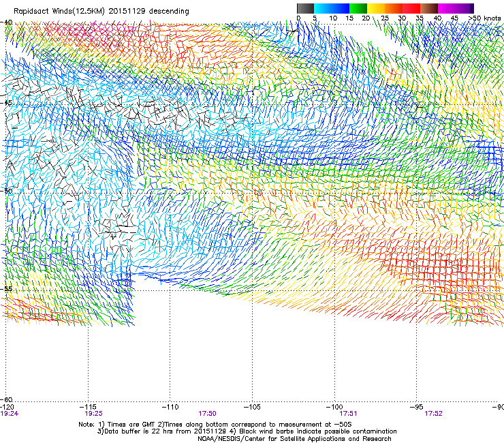Click the 'NOAA/NESDIS/Center for Satellite Applications' credit line

tap(294, 439)
